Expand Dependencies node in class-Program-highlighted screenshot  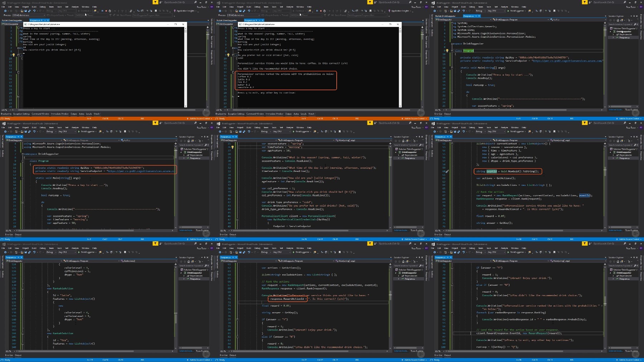pos(613,34)
